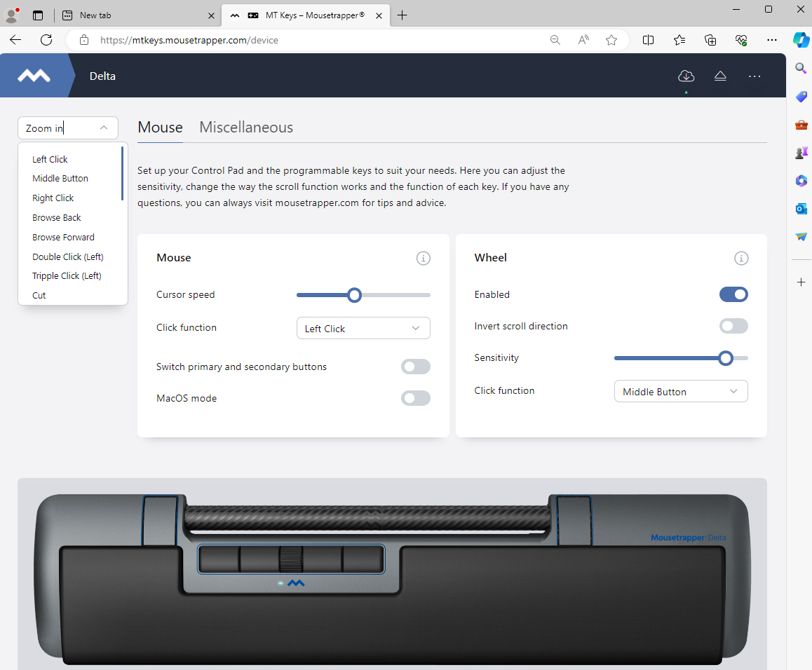Add a new app to the sidebar

click(x=801, y=282)
